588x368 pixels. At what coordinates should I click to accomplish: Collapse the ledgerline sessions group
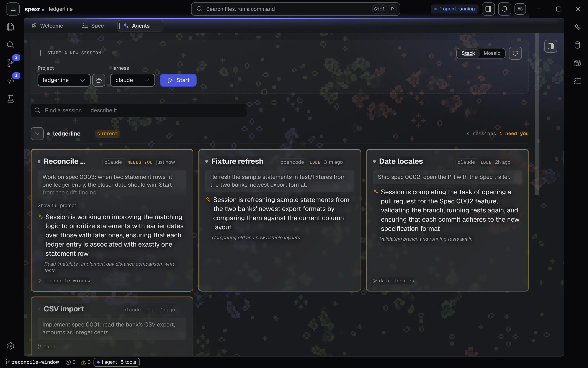(37, 134)
